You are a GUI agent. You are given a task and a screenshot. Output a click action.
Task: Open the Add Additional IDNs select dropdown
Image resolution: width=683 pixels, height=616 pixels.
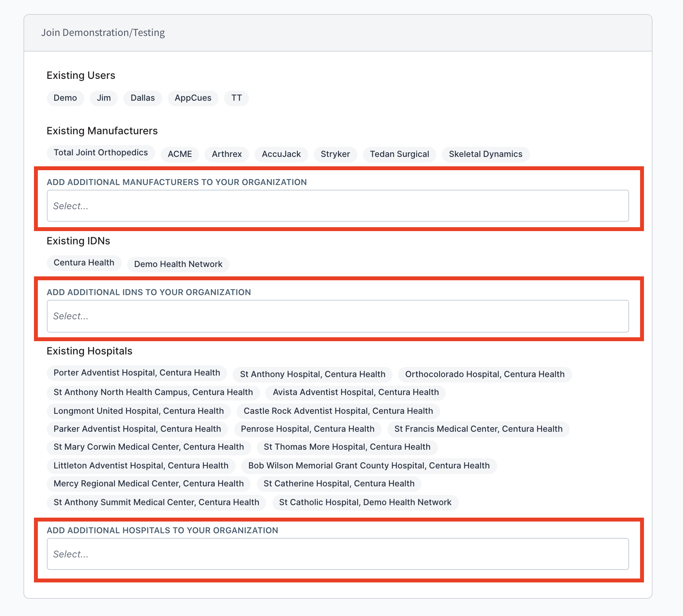coord(338,316)
